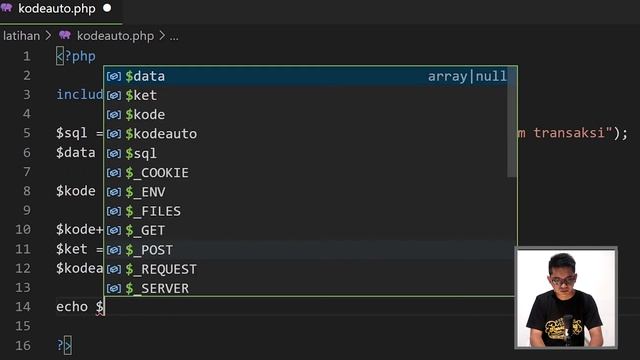Click $kode variable on line 8
The width and height of the screenshot is (640, 360).
[76, 191]
